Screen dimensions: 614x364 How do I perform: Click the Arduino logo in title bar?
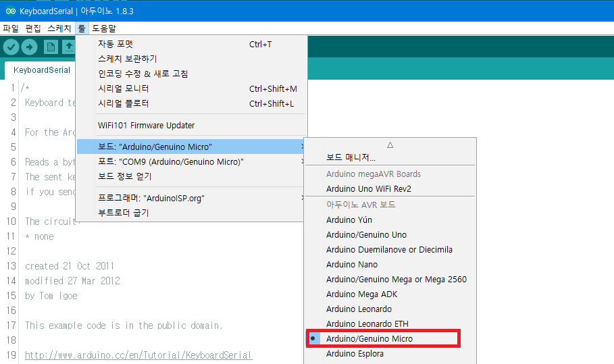11,11
